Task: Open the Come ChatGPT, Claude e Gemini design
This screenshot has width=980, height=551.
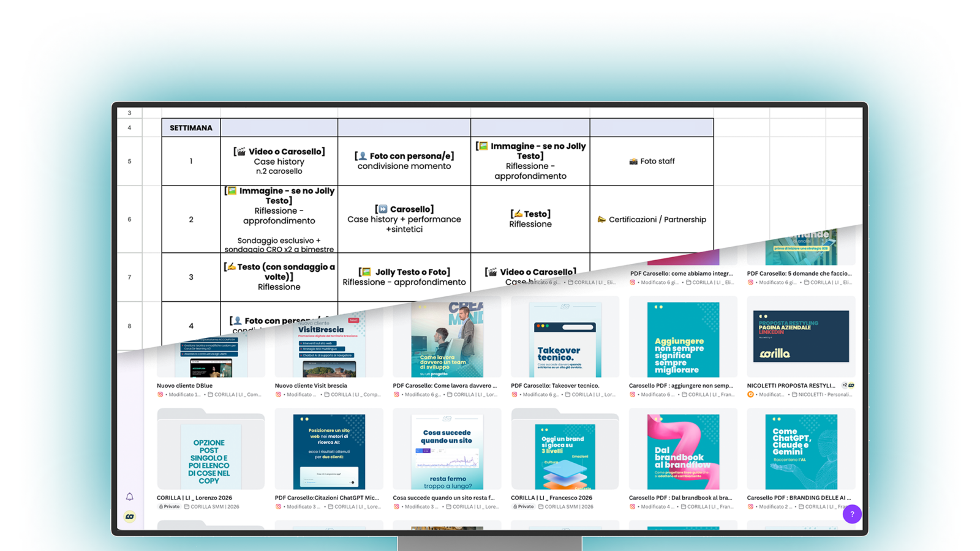Action: click(x=801, y=452)
